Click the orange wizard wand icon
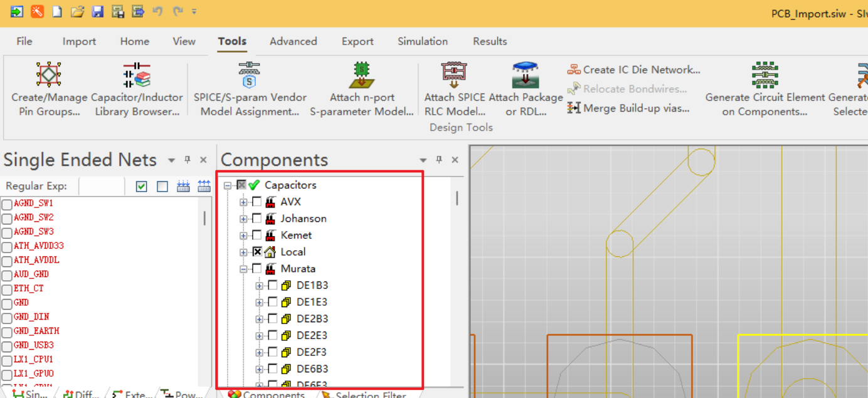Viewport: 868px width, 398px height. pyautogui.click(x=37, y=11)
